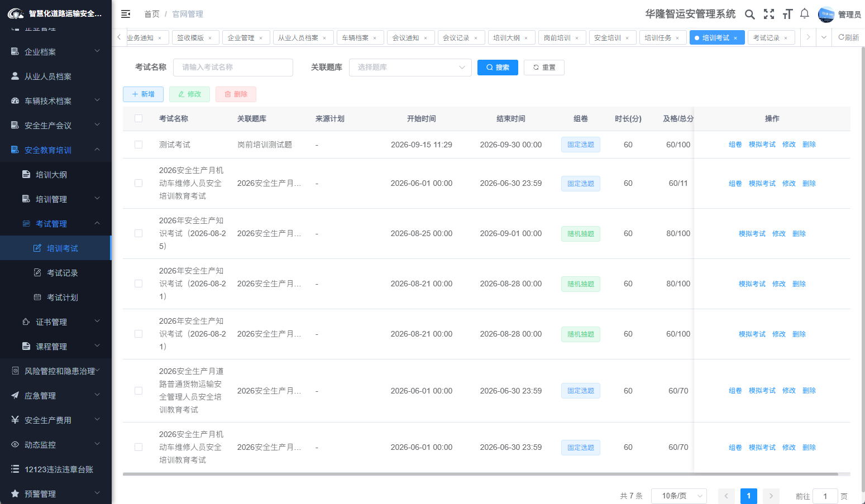This screenshot has height=504, width=865.
Task: Open 企业档案 from the sidebar icon
Action: (15, 51)
